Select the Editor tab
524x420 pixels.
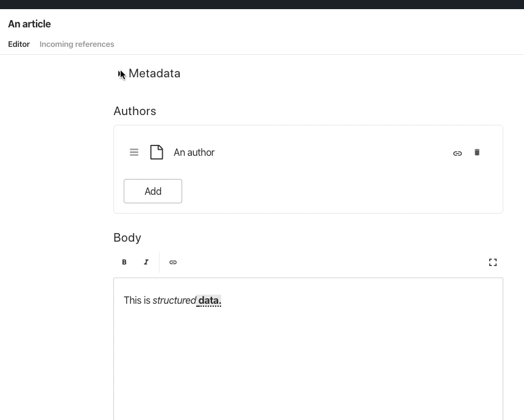[x=19, y=44]
